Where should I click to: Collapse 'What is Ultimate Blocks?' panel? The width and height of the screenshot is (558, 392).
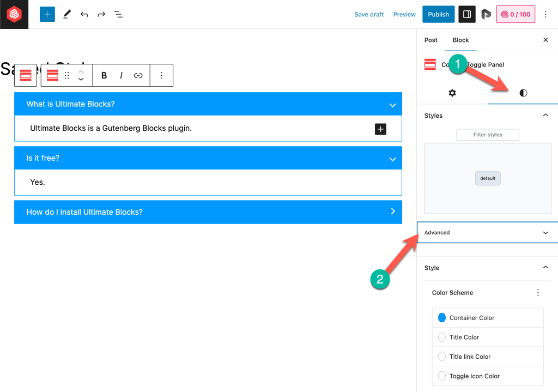click(392, 105)
